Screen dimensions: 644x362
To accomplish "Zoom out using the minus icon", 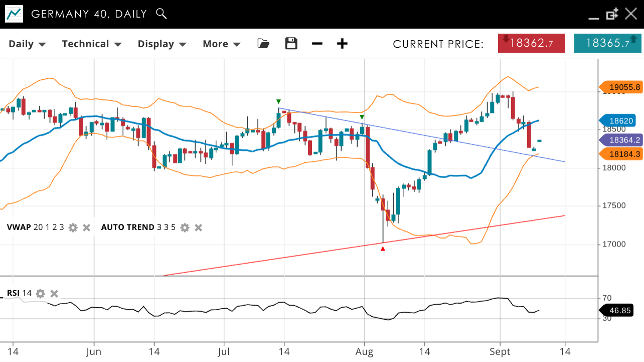I will coord(317,44).
